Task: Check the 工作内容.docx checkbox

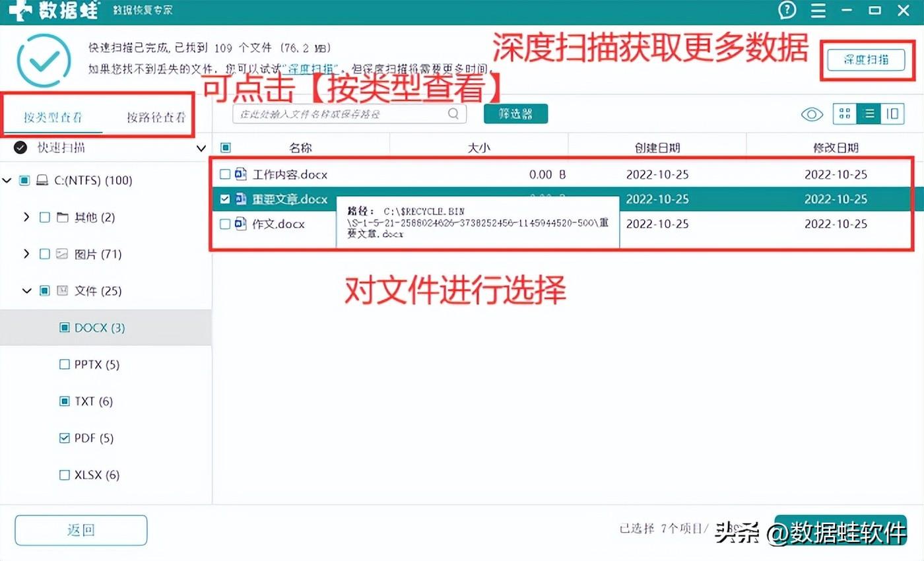Action: 225,174
